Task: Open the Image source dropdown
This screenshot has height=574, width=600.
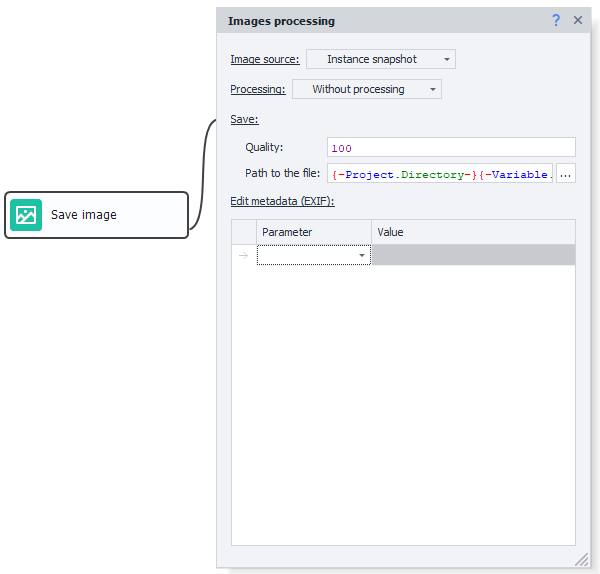Action: (x=380, y=59)
